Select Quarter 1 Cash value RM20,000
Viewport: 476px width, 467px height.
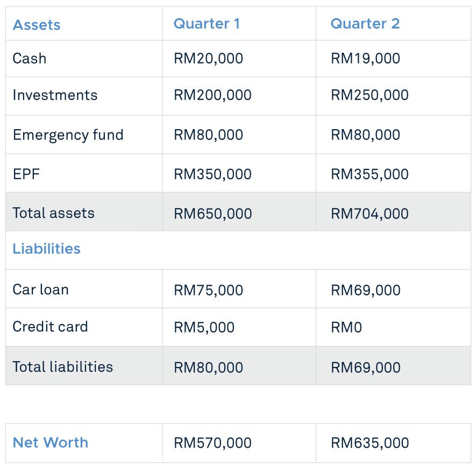tap(208, 59)
